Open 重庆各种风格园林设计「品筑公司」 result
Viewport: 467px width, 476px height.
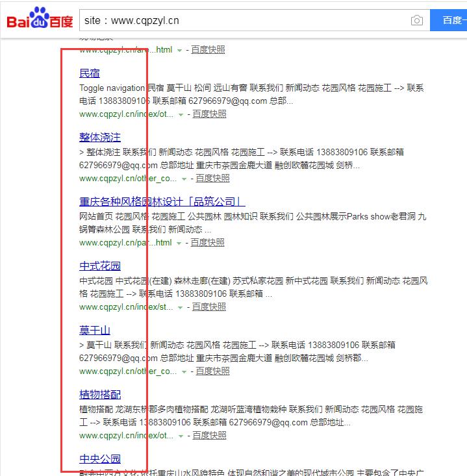pyautogui.click(x=162, y=201)
